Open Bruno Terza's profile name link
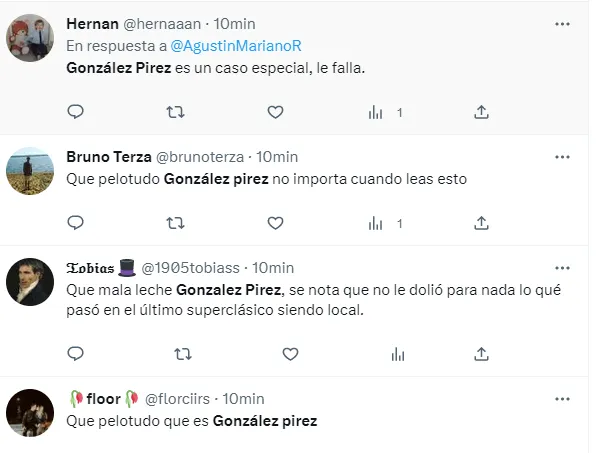606x453 pixels. (x=106, y=157)
